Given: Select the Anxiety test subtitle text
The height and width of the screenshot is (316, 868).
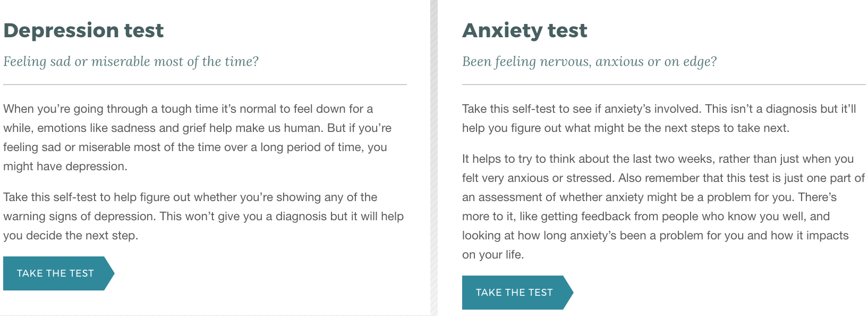Looking at the screenshot, I should coord(589,61).
